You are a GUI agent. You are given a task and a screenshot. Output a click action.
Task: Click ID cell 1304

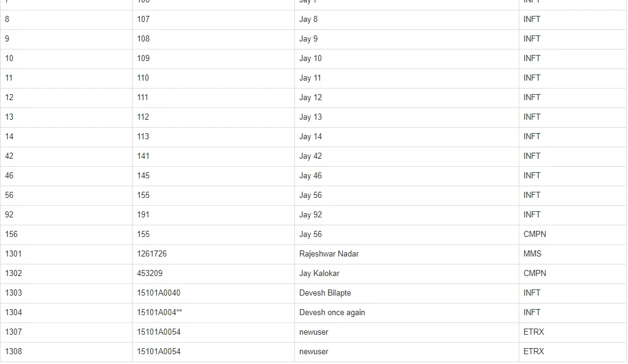66,313
